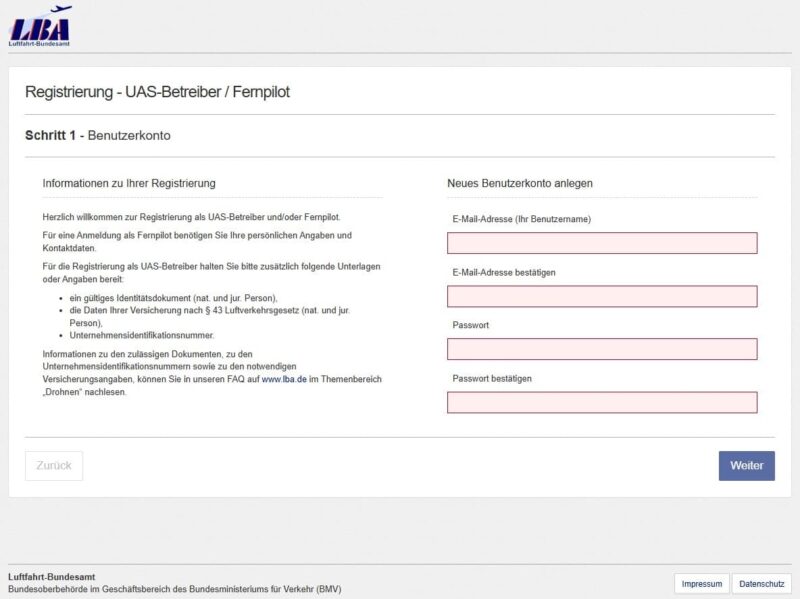
Task: Focus the E-Mail-Adresse (Ihr Benutzername) field
Action: pos(602,243)
